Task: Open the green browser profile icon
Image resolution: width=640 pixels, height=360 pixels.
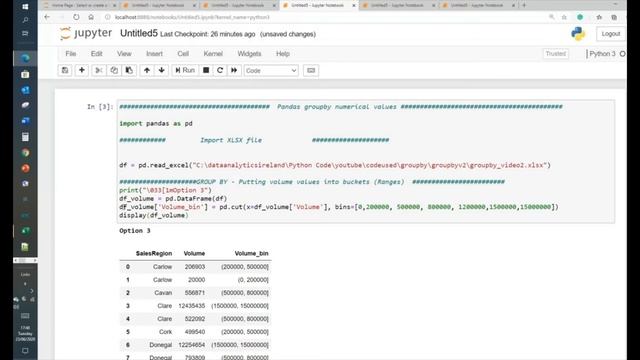Action: click(580, 17)
